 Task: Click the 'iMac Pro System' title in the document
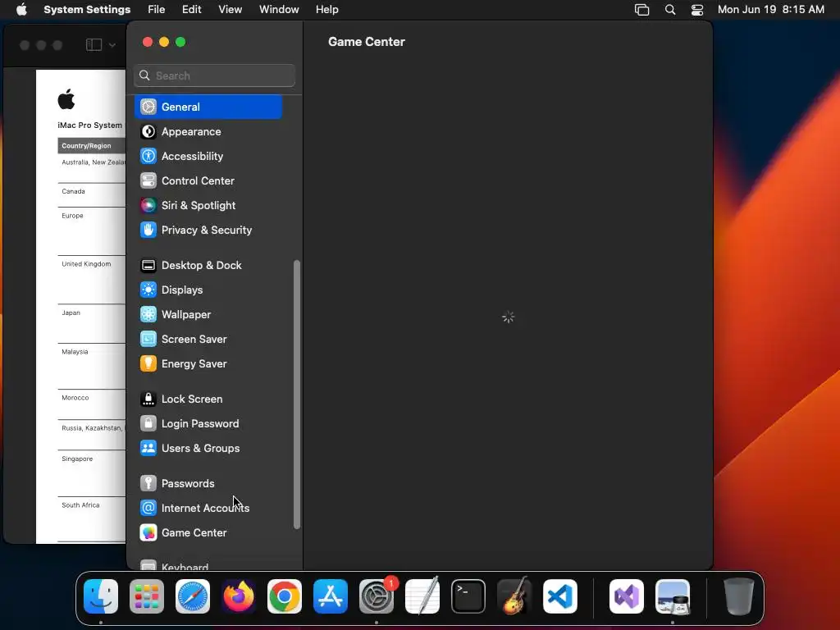click(90, 125)
